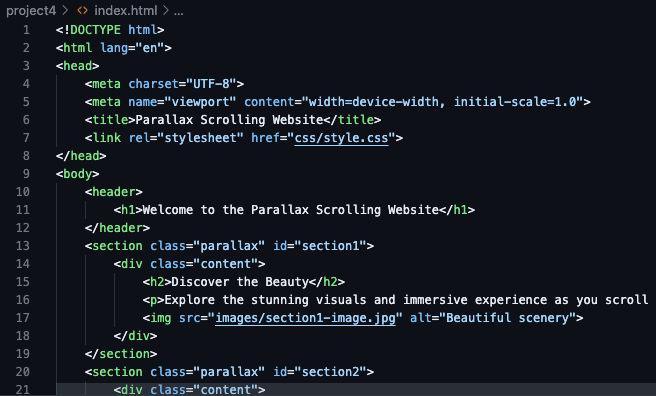Click the h1 heading text on line 11
The height and width of the screenshot is (396, 656).
point(291,210)
